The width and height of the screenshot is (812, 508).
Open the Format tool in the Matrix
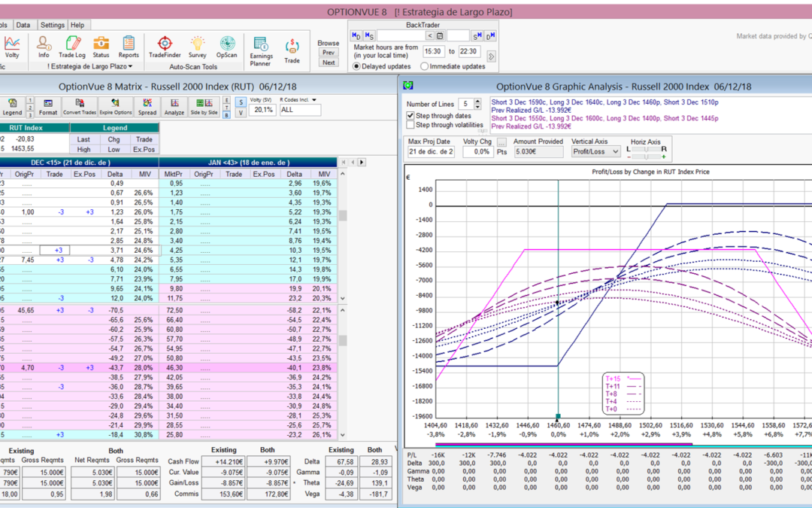point(48,106)
